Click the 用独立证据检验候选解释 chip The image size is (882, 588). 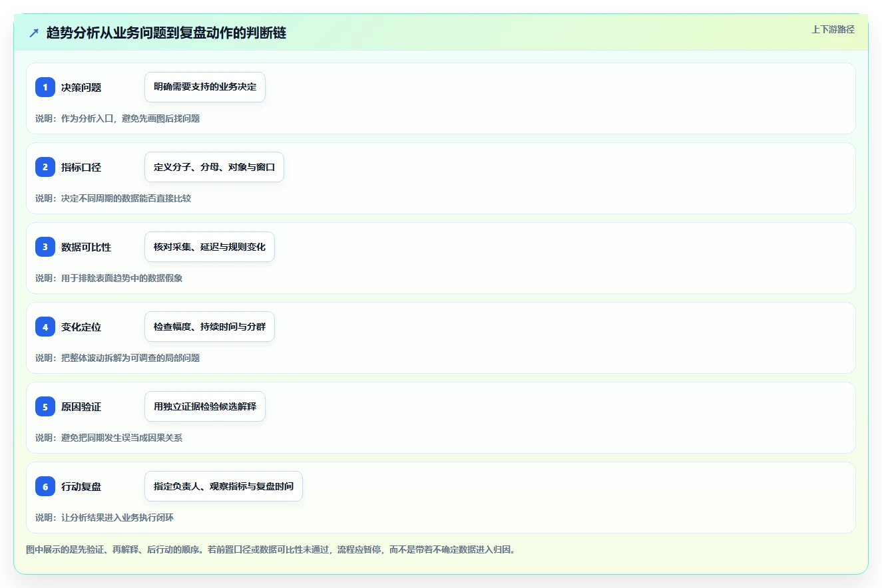pos(205,406)
